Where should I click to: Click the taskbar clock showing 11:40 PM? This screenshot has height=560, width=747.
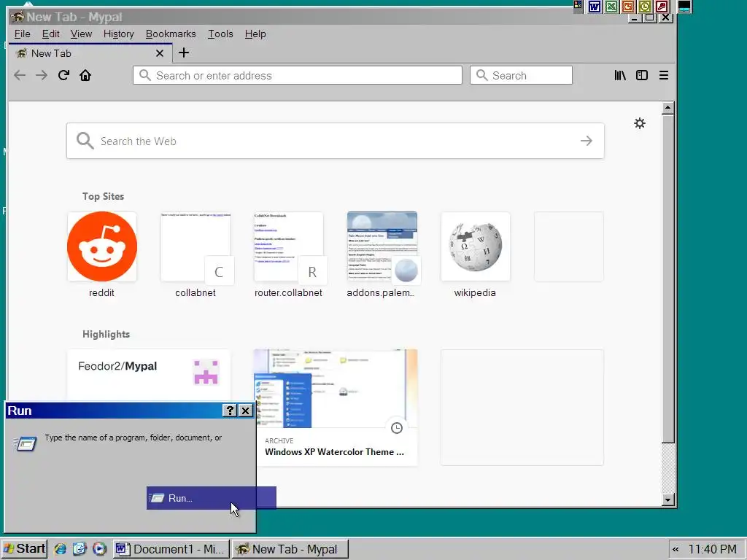click(712, 549)
